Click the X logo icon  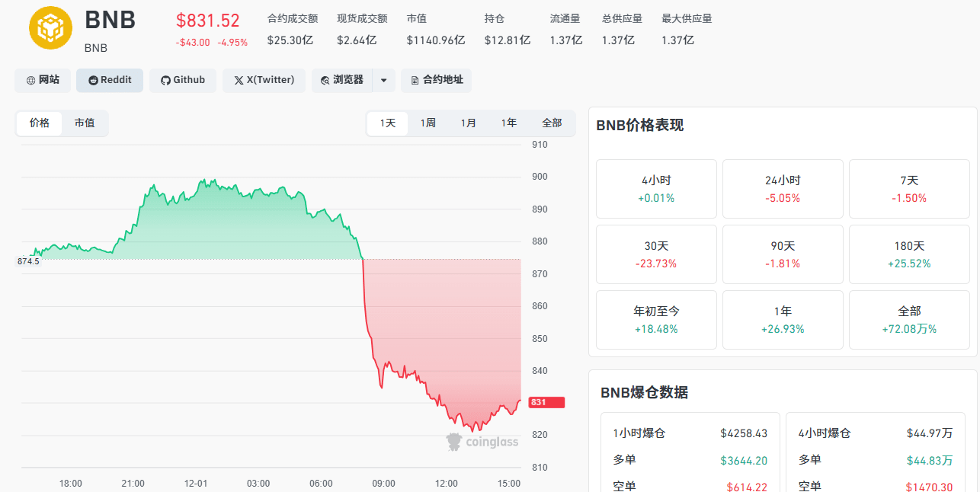pyautogui.click(x=239, y=80)
